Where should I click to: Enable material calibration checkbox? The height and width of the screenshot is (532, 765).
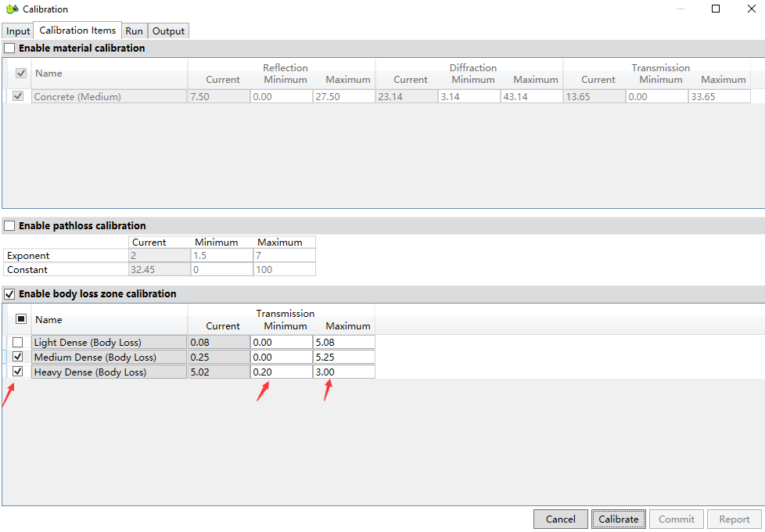[9, 49]
